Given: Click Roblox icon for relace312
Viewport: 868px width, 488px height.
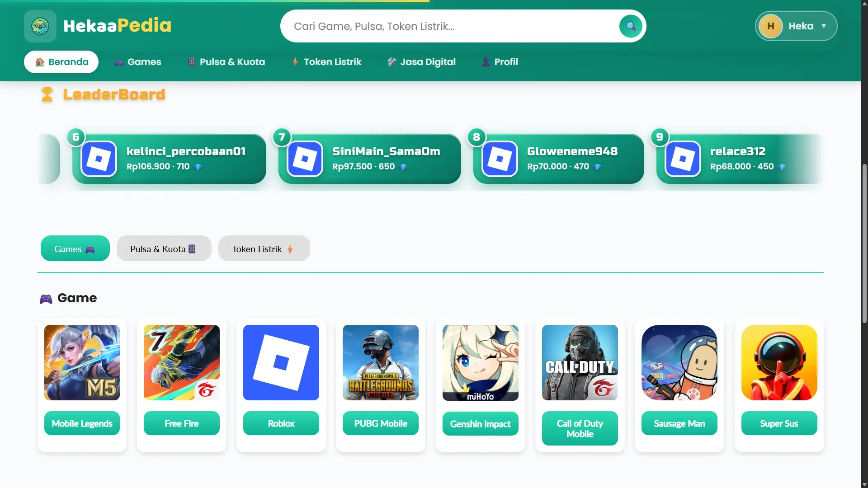Looking at the screenshot, I should click(683, 159).
